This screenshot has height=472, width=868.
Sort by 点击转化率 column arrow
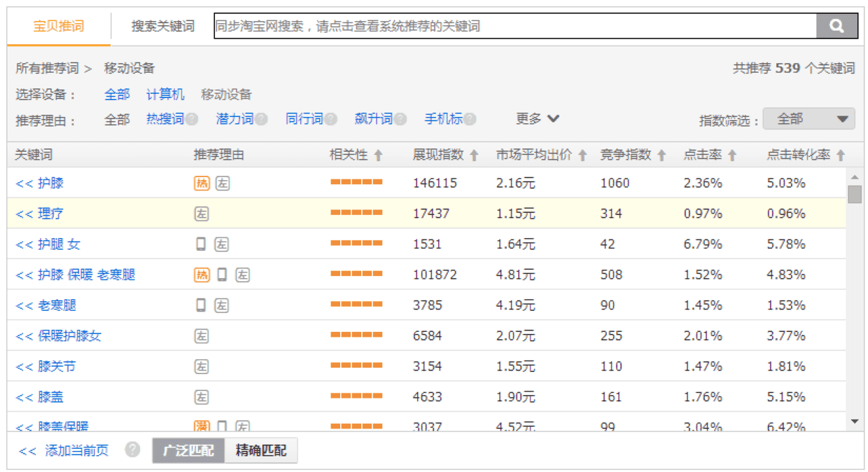[x=841, y=155]
